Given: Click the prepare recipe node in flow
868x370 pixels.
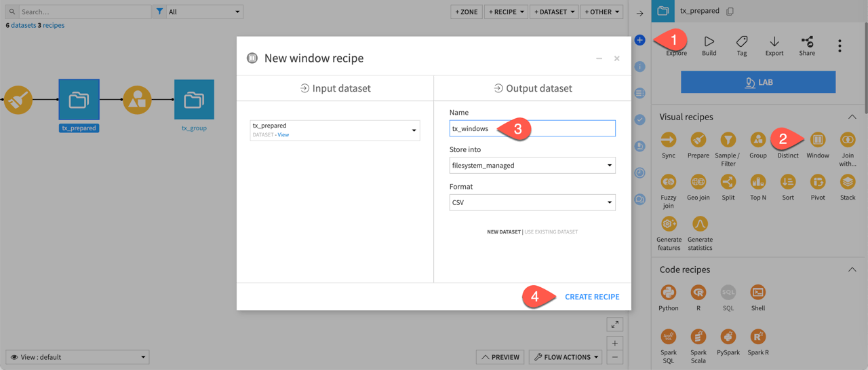Looking at the screenshot, I should [18, 100].
